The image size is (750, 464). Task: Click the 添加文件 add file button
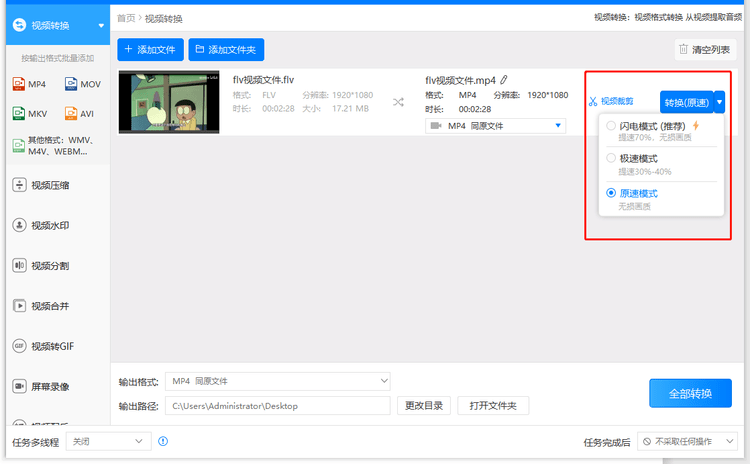coord(150,49)
